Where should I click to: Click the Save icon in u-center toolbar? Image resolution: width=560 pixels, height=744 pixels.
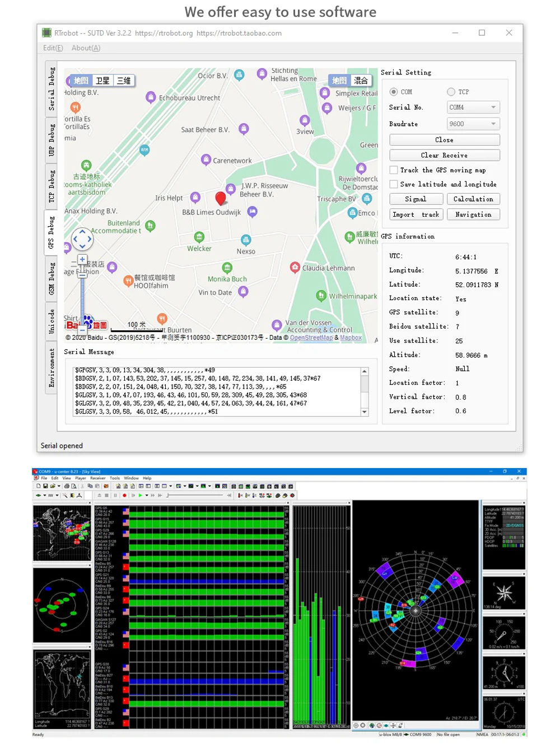coord(45,486)
